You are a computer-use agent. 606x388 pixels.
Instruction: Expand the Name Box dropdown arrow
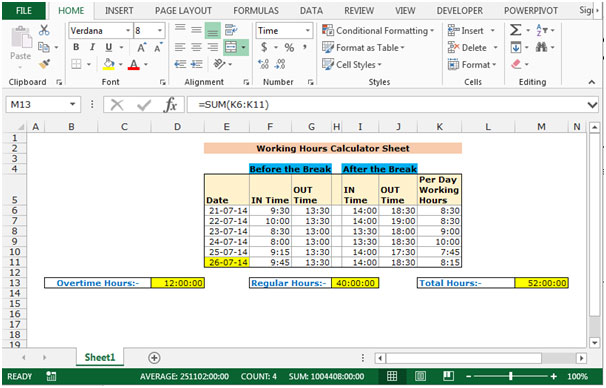pyautogui.click(x=72, y=104)
